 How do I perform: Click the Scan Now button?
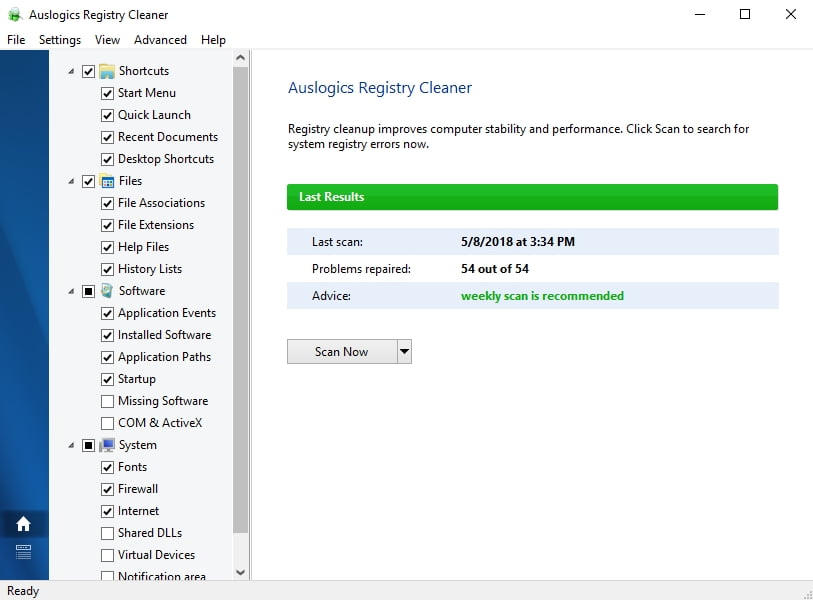pos(341,351)
